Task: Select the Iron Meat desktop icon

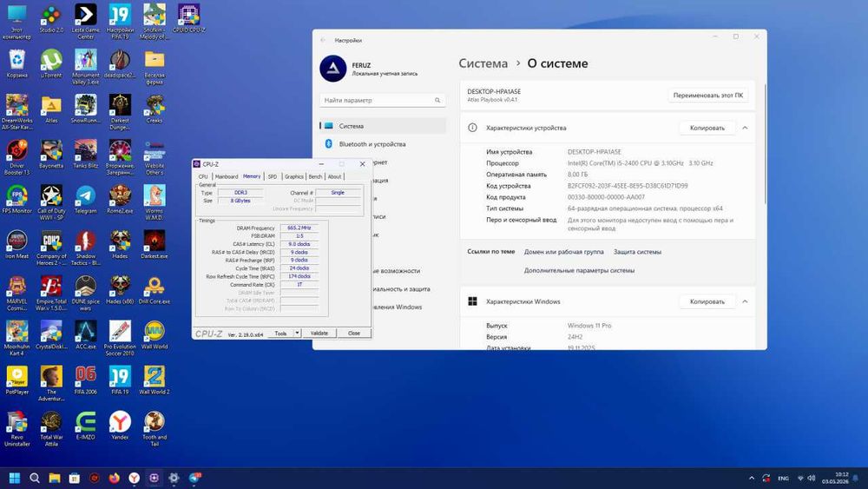Action: pos(17,245)
